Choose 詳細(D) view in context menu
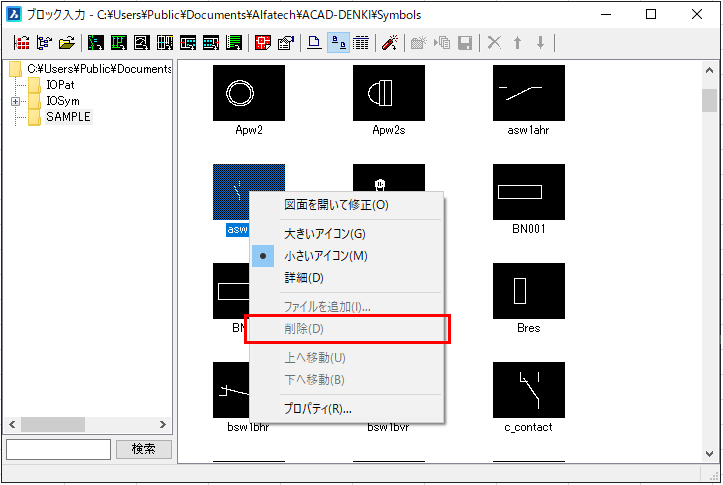 347,278
